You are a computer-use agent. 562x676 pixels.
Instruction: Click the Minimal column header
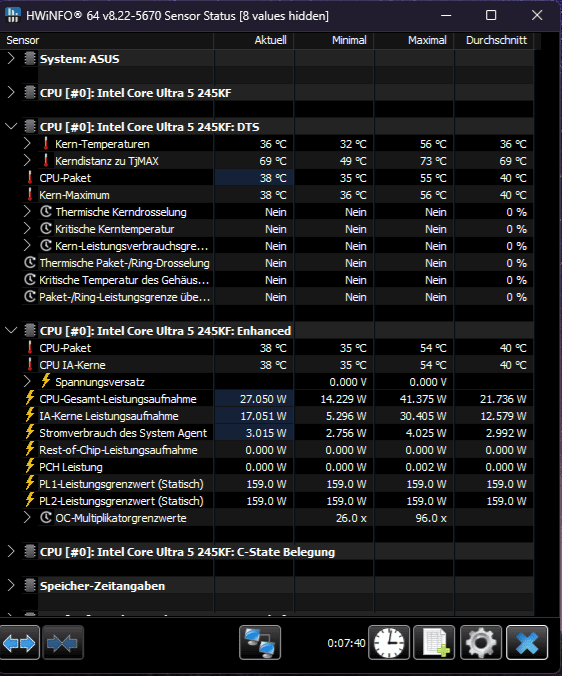tap(334, 40)
